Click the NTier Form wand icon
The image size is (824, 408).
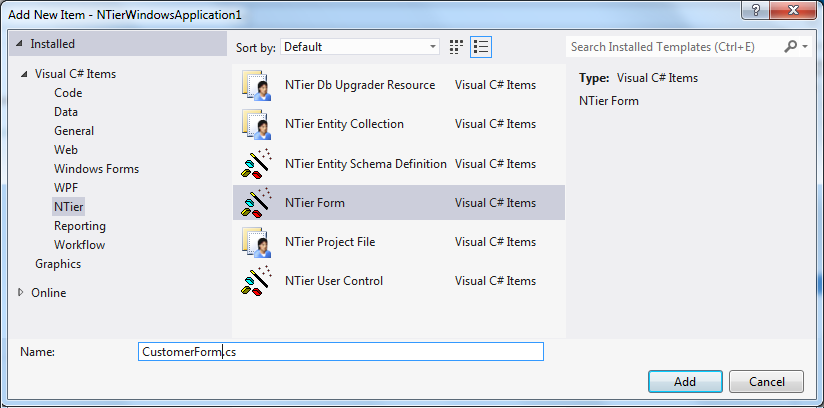256,202
